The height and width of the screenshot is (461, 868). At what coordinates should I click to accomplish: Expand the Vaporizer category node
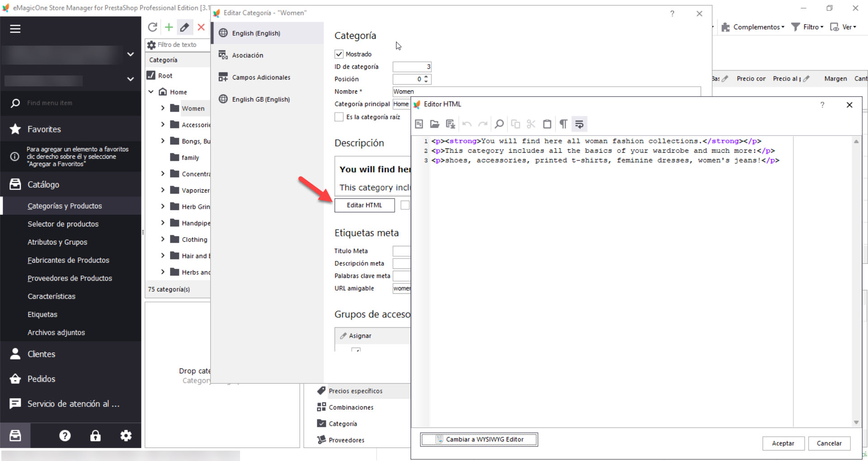click(163, 190)
